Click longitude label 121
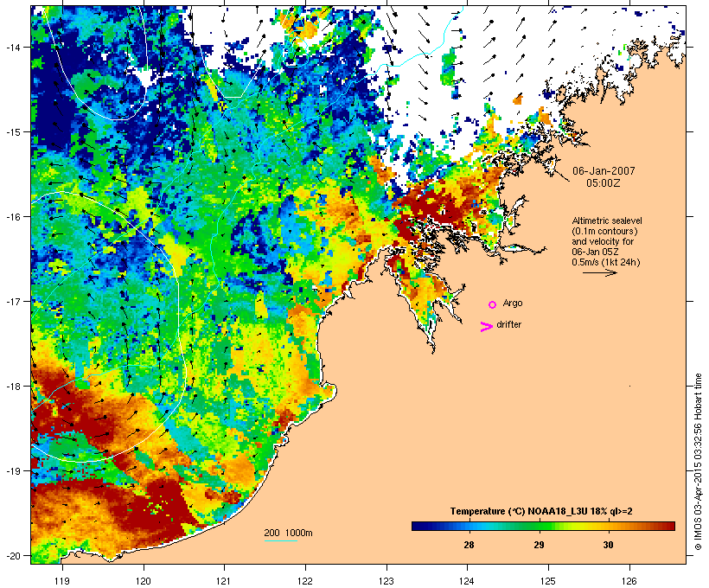 coord(224,581)
